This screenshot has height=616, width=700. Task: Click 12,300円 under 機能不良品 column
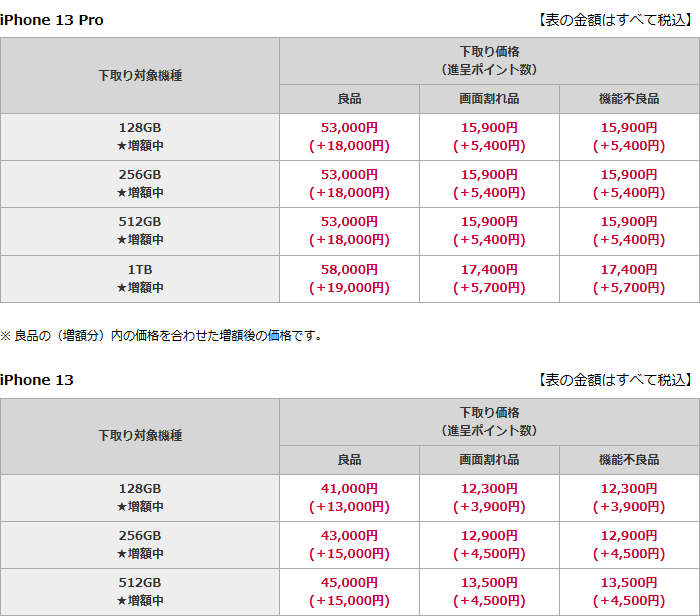[629, 489]
